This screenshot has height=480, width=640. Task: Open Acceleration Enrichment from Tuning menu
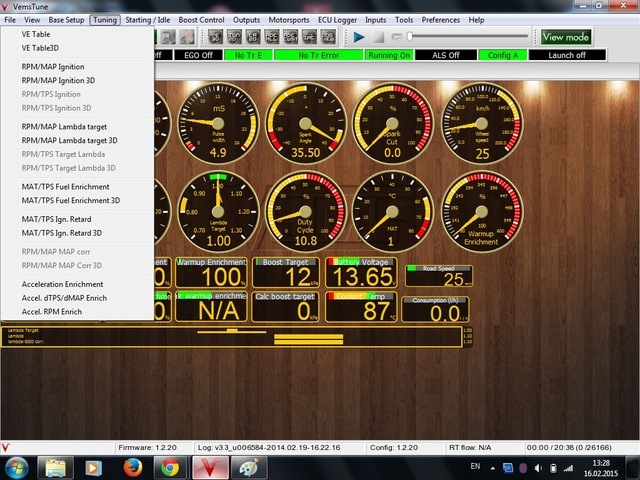78,284
